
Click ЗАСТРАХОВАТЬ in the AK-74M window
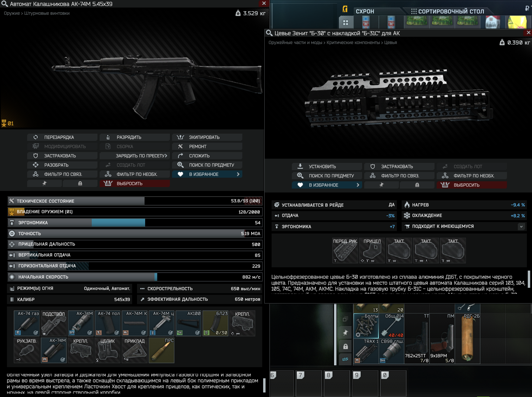(x=62, y=156)
